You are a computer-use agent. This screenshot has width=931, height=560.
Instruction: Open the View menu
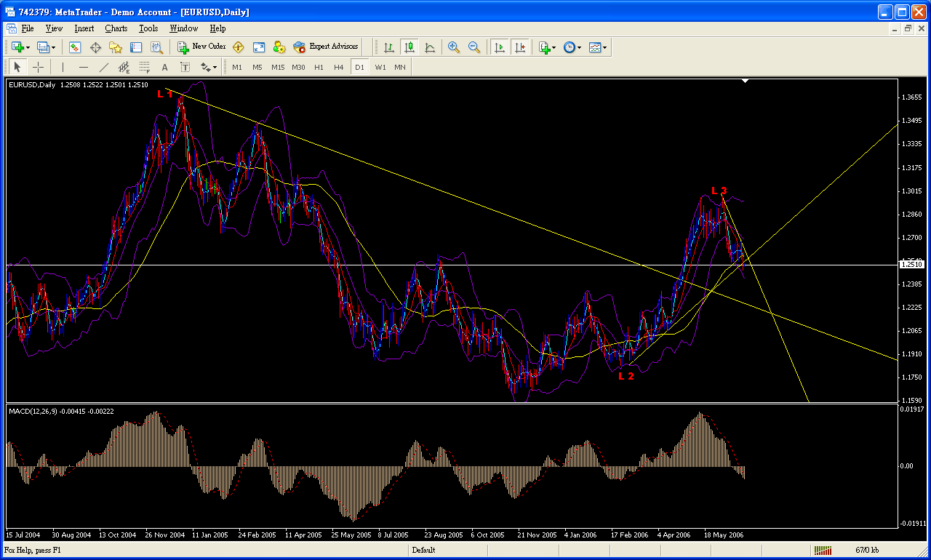click(x=54, y=28)
